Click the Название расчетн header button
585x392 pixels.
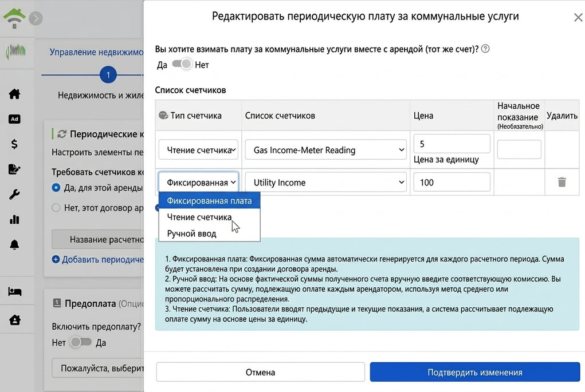pyautogui.click(x=98, y=239)
